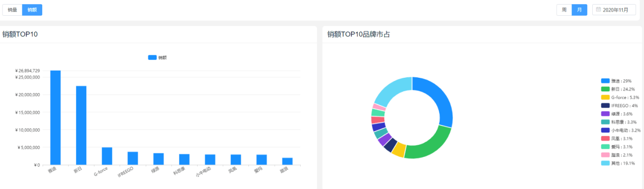Click the 销额TOP10品牌市占 panel title
Screen dimensions: 644x189
(359, 35)
